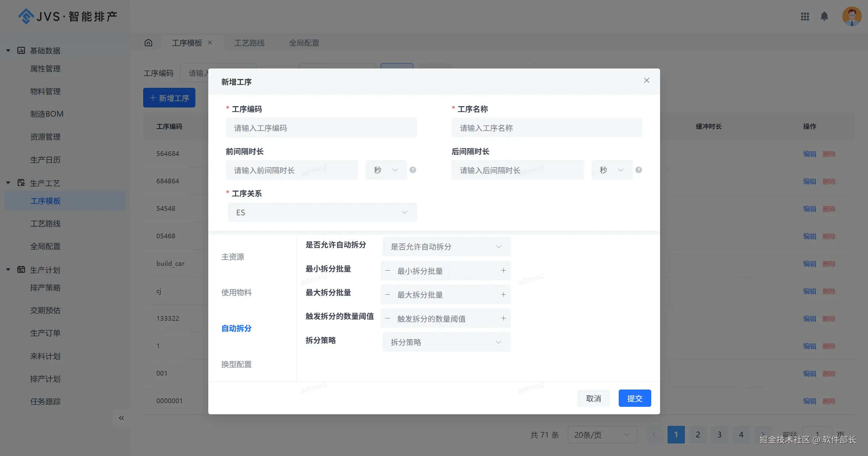Click the 取消 button
The height and width of the screenshot is (456, 868).
pos(593,398)
